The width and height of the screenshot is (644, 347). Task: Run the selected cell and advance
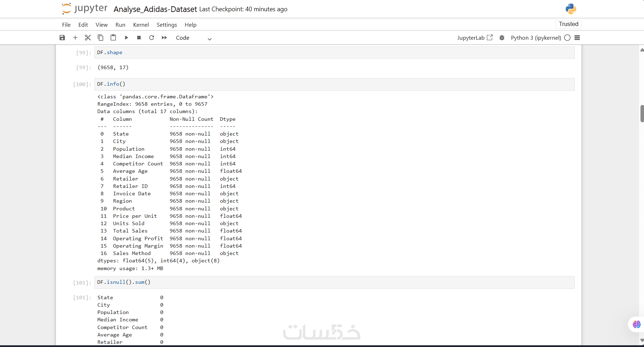coord(126,38)
